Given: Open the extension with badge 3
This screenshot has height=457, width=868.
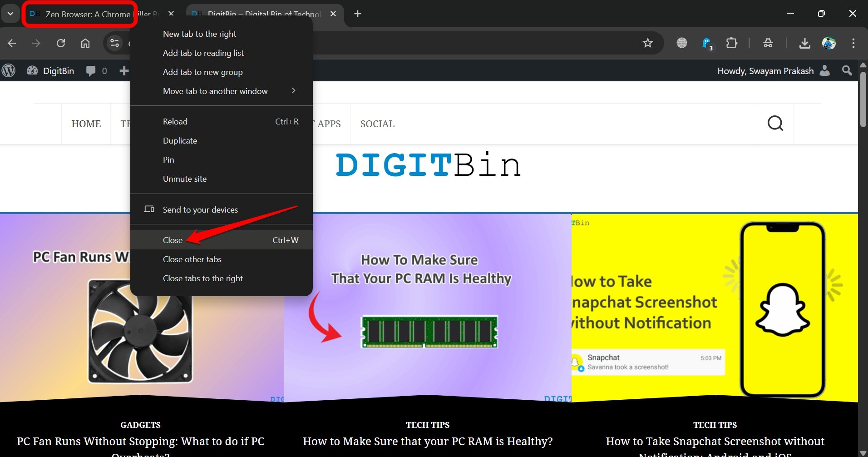Looking at the screenshot, I should coord(707,44).
